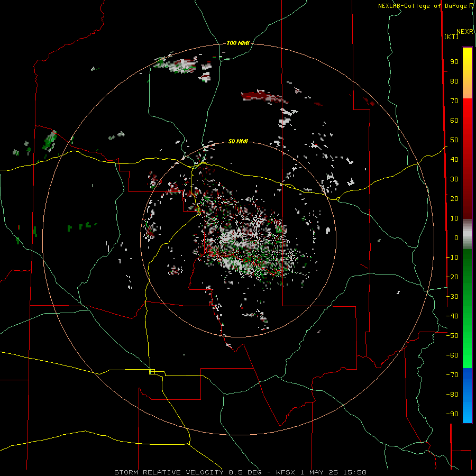Click the "NEXR" label above color bar

point(465,32)
